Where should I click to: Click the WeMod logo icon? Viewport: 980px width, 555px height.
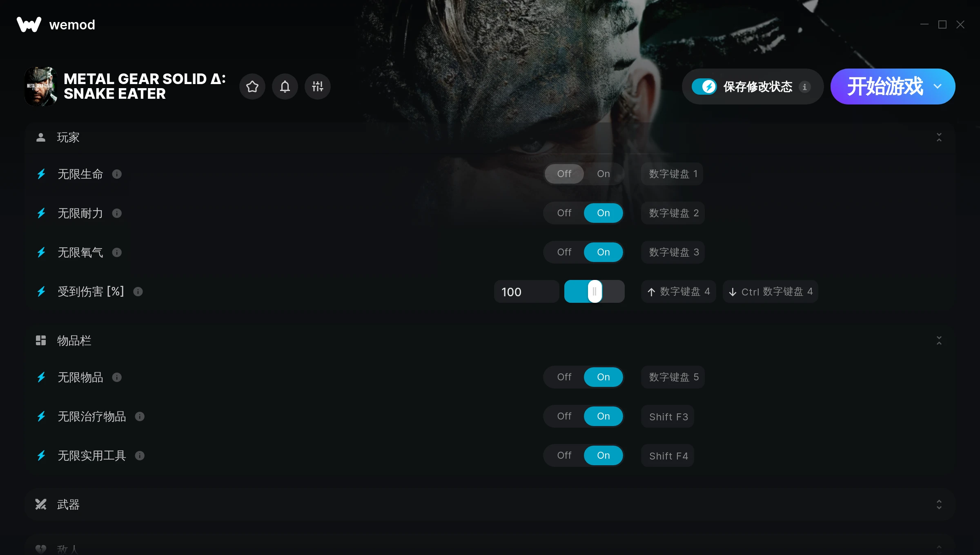pyautogui.click(x=29, y=24)
